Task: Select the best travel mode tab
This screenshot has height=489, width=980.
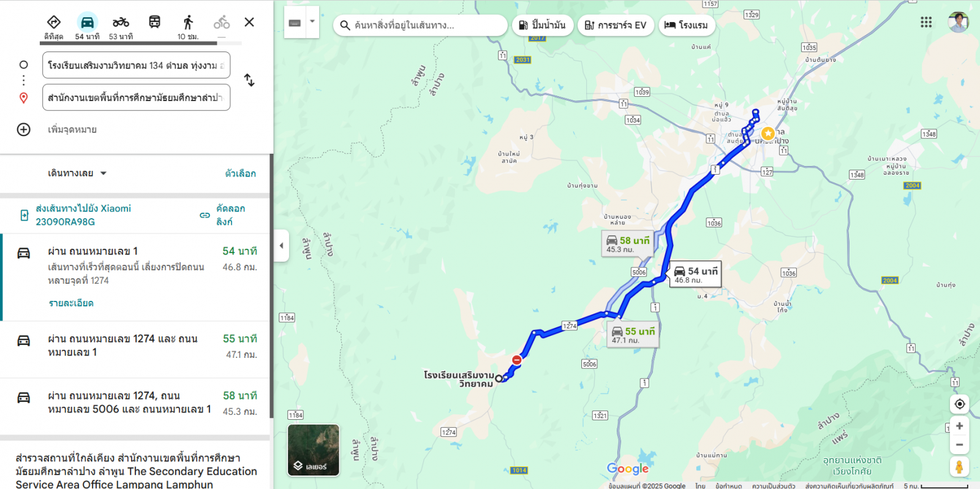Action: click(x=54, y=27)
